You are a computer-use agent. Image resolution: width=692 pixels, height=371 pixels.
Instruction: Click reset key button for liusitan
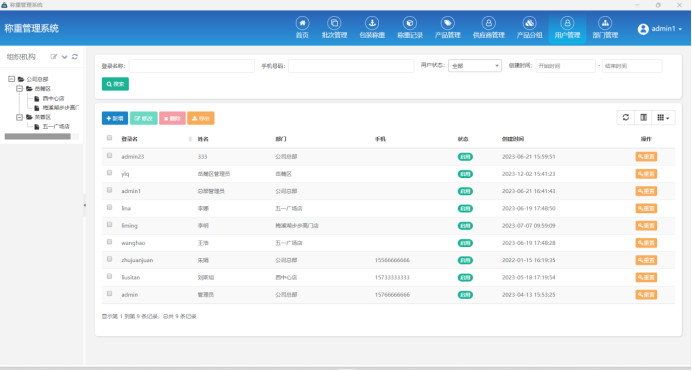646,277
